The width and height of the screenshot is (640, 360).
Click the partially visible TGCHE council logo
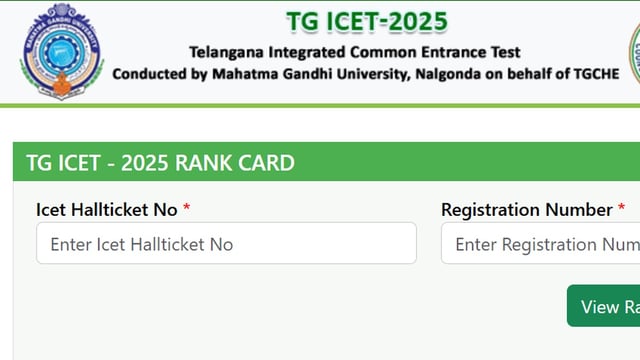pyautogui.click(x=635, y=53)
